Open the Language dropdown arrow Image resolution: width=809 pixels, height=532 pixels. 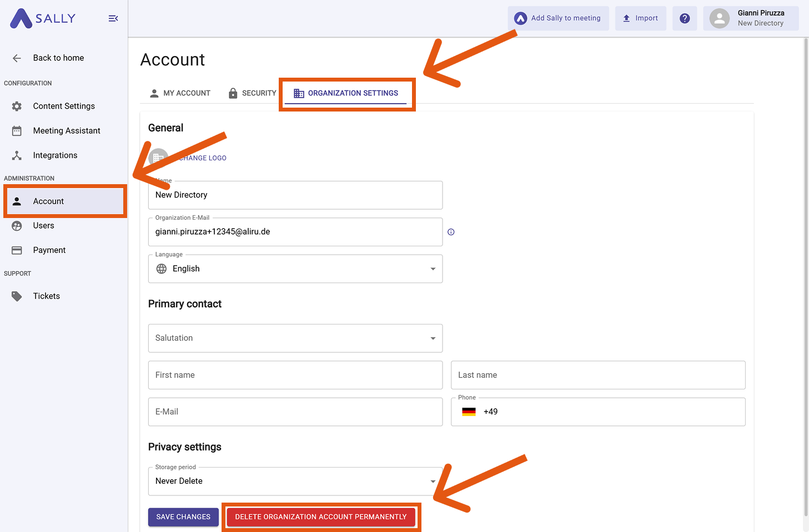tap(433, 269)
